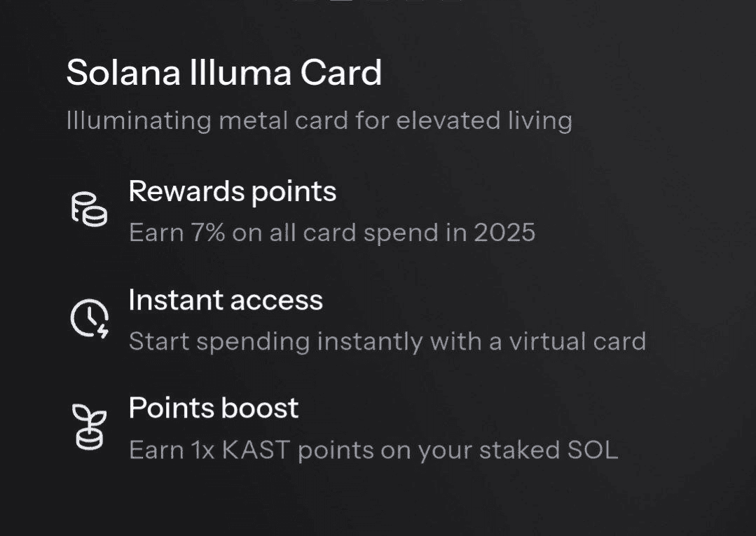The height and width of the screenshot is (536, 756).
Task: Click the year '2025' in rewards text
Action: pos(504,233)
